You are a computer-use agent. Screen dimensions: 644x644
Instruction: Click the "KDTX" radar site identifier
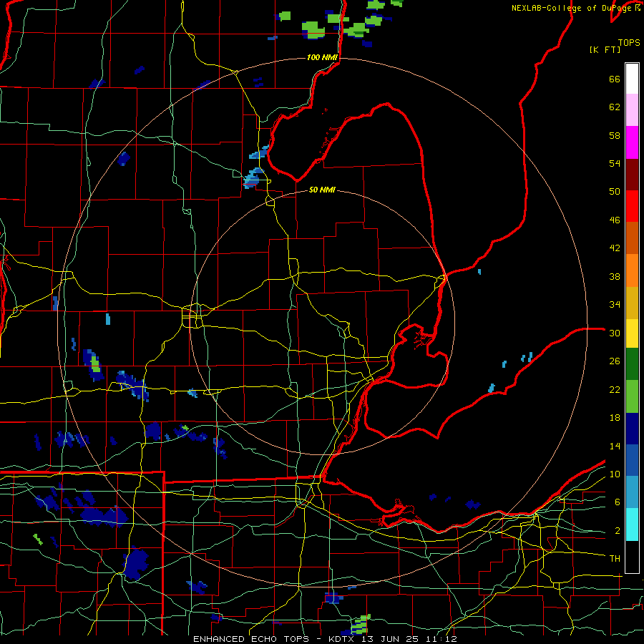click(343, 639)
